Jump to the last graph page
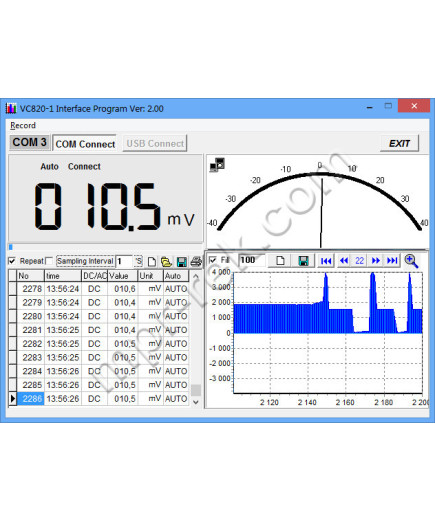The width and height of the screenshot is (435, 521). coord(392,261)
